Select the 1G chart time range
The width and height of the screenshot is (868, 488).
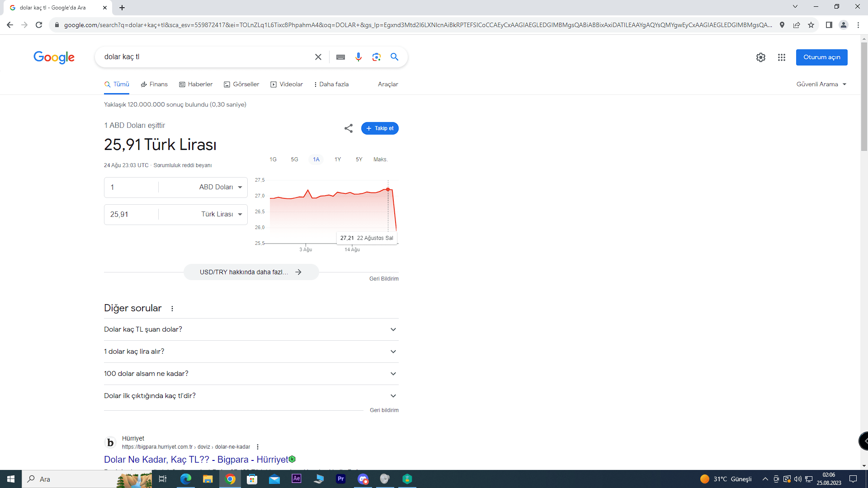coord(273,160)
